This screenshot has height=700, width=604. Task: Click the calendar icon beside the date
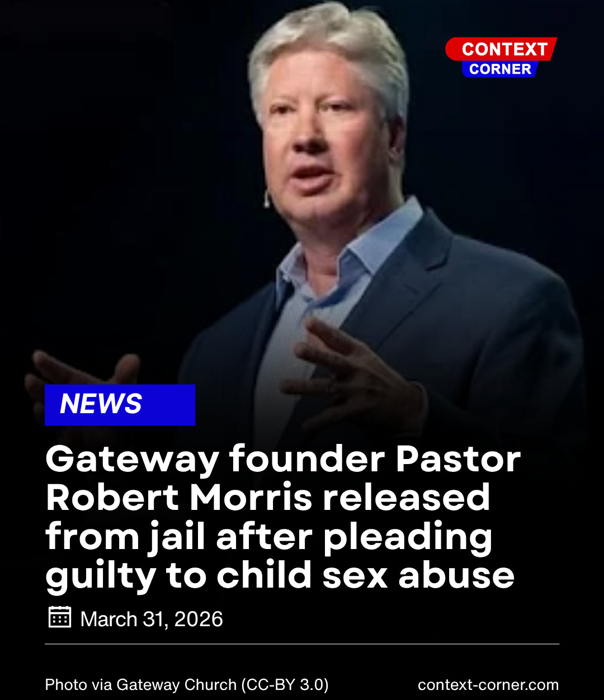(x=60, y=617)
